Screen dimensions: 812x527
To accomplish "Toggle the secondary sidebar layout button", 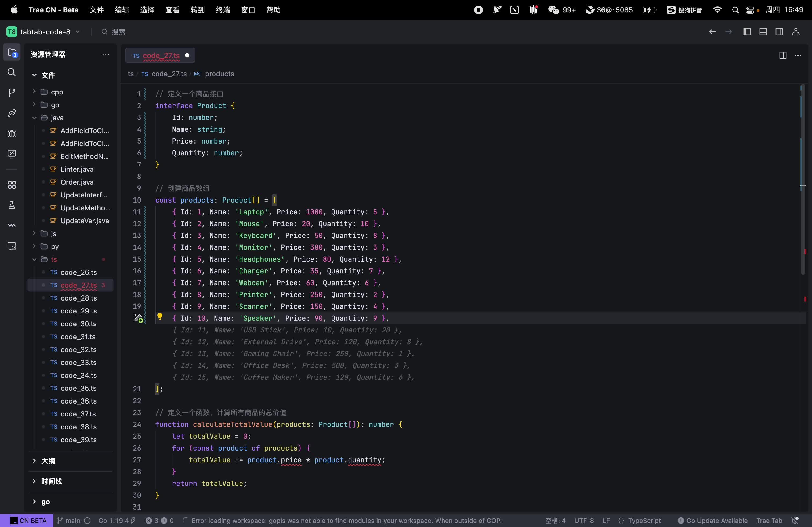I will [x=779, y=32].
